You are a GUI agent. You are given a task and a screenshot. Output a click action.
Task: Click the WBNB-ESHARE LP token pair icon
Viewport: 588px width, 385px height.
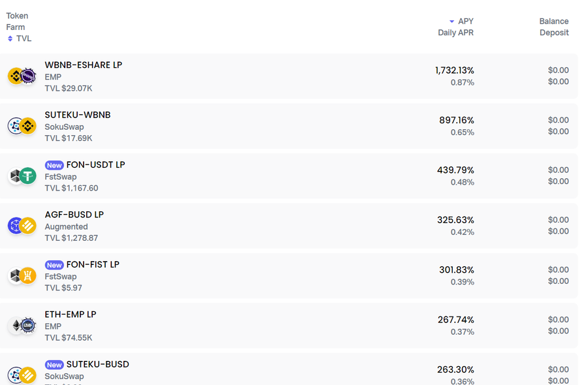tap(22, 76)
